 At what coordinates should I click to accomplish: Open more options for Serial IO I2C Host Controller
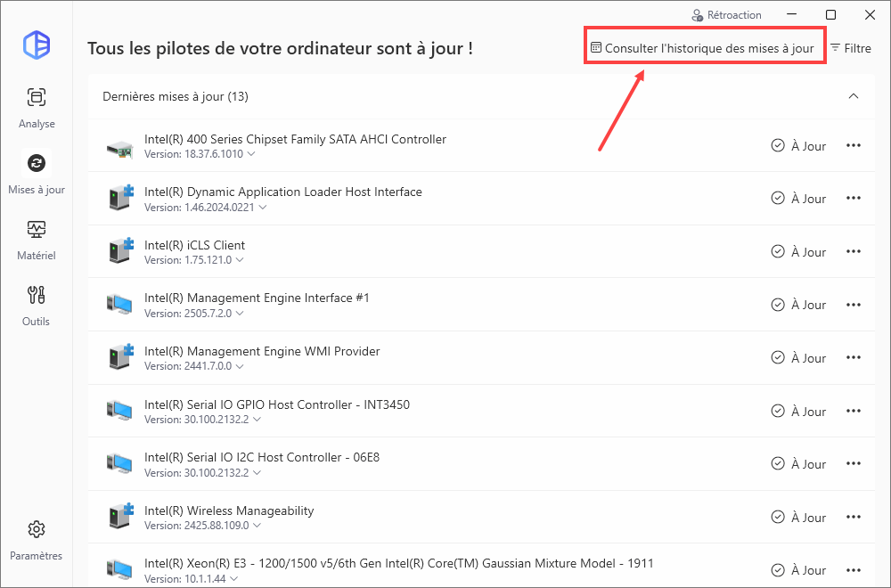point(854,463)
